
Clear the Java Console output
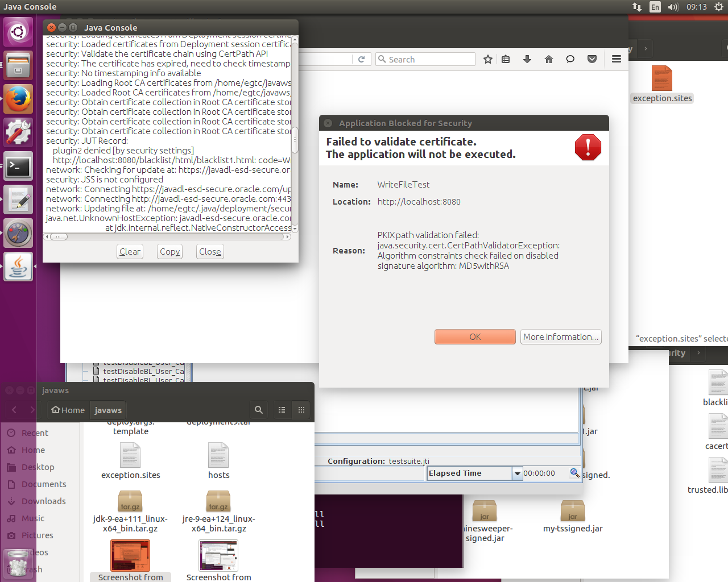(130, 252)
